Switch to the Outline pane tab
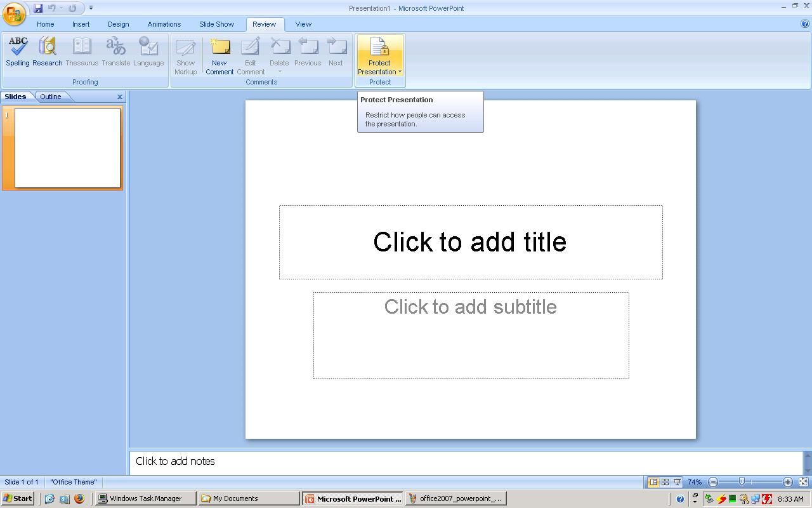The height and width of the screenshot is (508, 812). pos(51,97)
